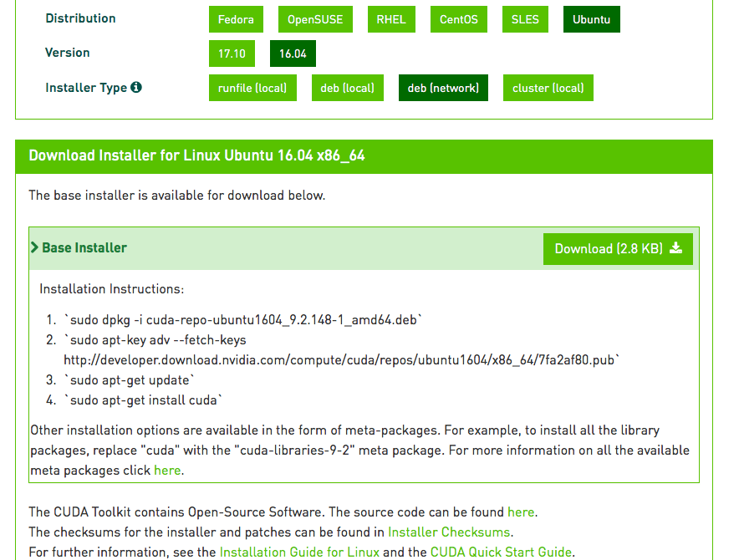
Task: Open Installation Guide for Linux link
Action: 299,552
